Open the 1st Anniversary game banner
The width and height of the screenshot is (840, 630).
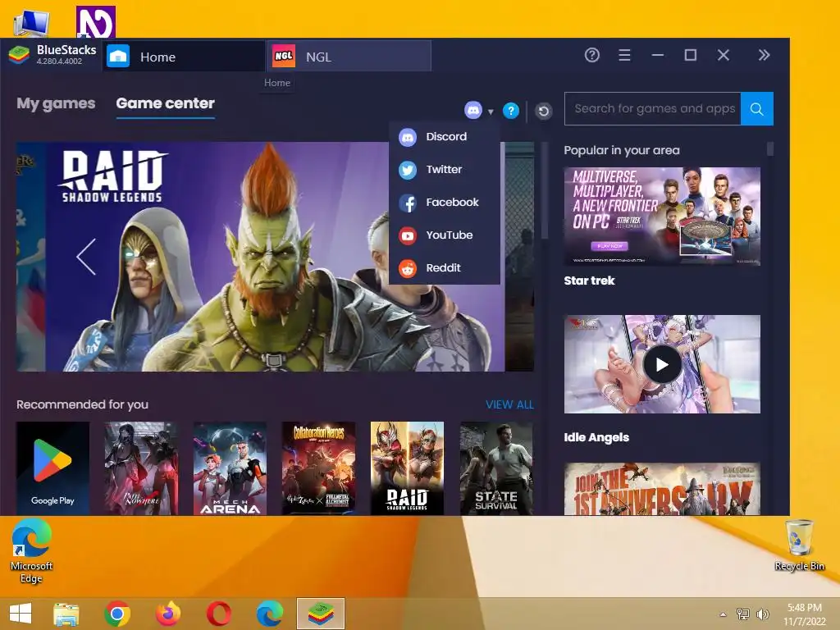[x=662, y=489]
